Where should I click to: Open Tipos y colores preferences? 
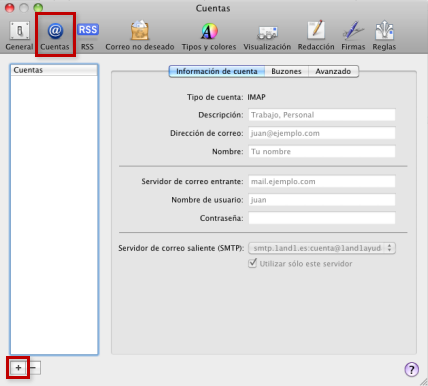pos(209,36)
